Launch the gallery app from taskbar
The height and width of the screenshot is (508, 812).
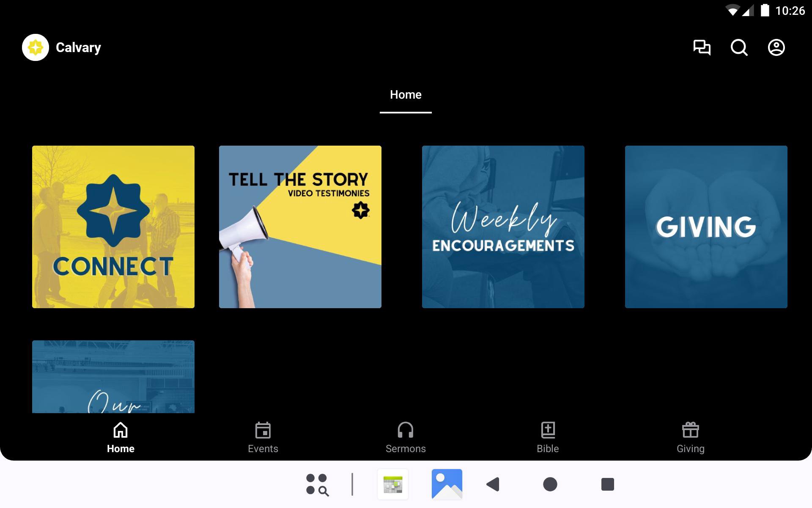coord(447,484)
